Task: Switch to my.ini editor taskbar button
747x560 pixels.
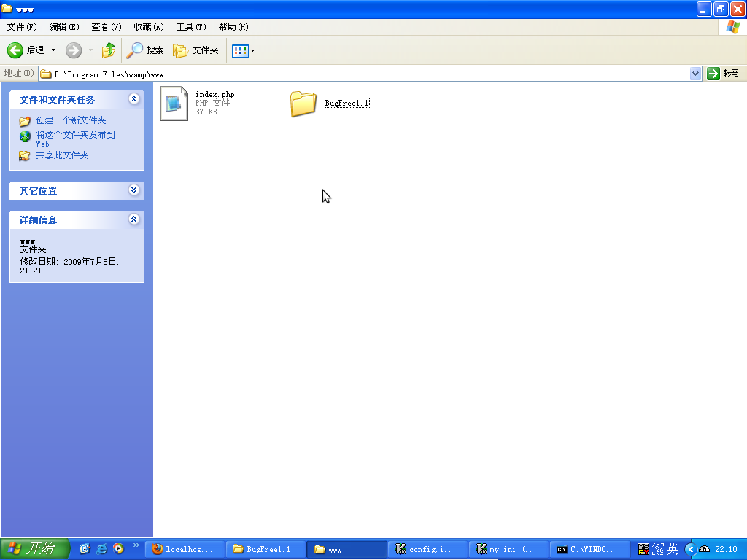Action: [508, 549]
